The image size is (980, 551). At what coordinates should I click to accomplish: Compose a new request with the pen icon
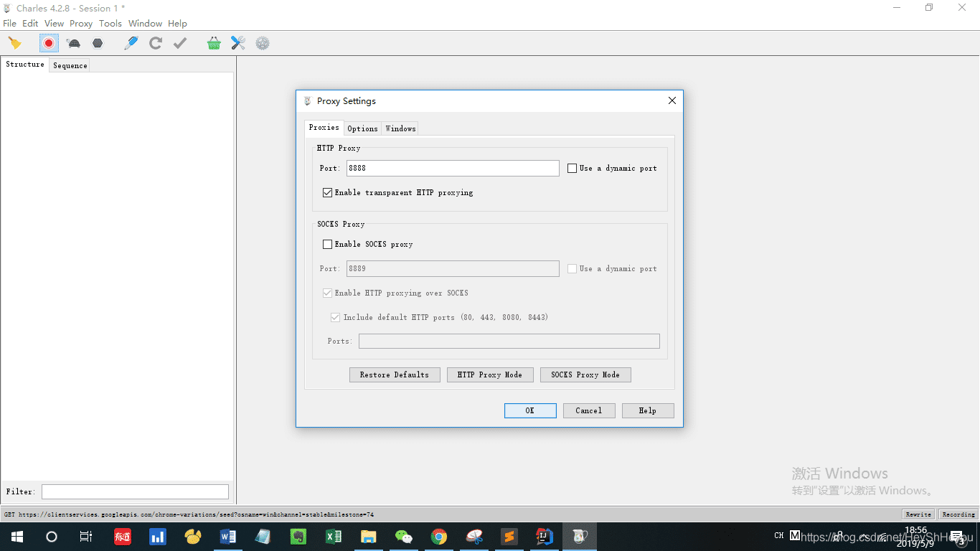pos(131,43)
